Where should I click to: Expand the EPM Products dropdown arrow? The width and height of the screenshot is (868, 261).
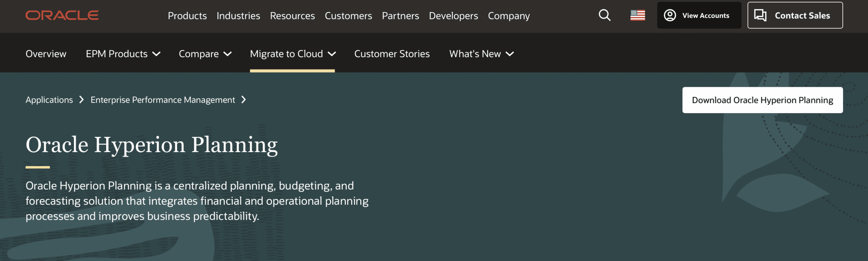point(156,54)
